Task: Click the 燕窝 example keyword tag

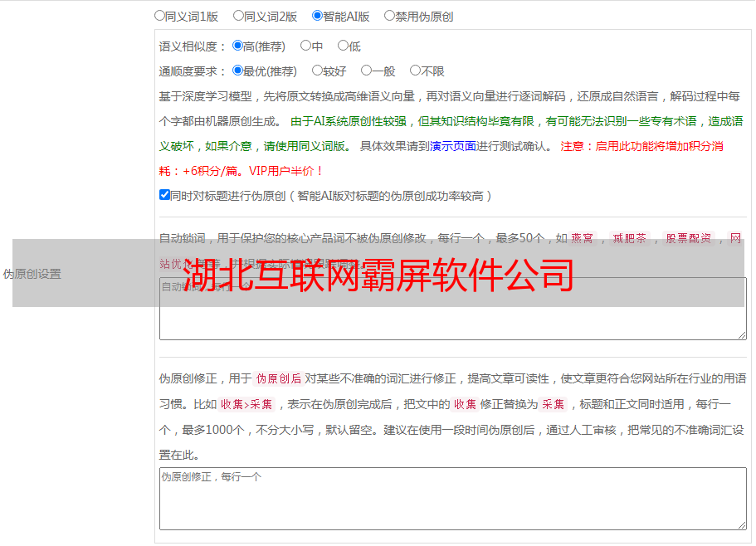Action: [582, 238]
